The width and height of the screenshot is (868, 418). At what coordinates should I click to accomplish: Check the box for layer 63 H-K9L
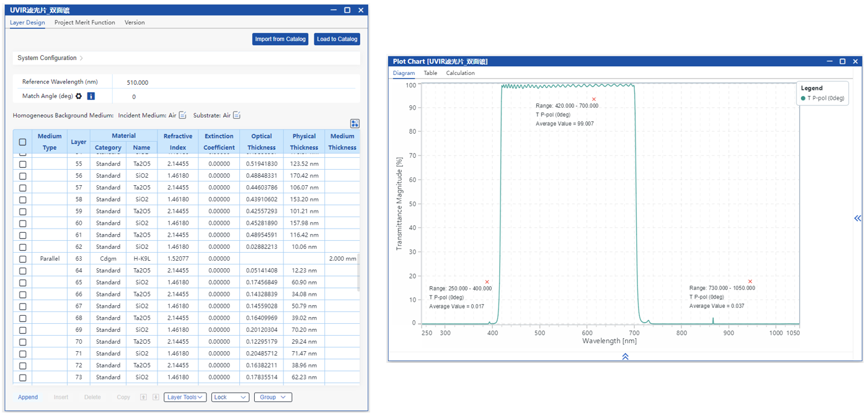pos(23,259)
